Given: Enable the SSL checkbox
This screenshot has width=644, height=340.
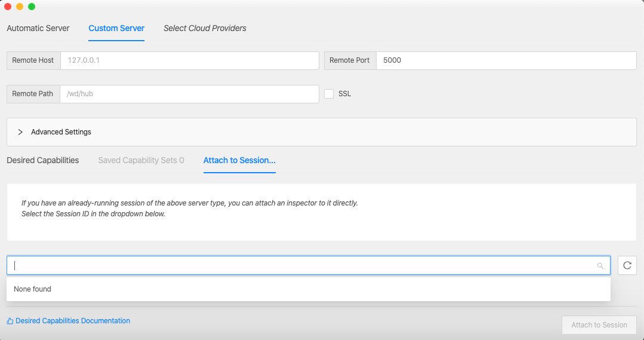Looking at the screenshot, I should (329, 94).
